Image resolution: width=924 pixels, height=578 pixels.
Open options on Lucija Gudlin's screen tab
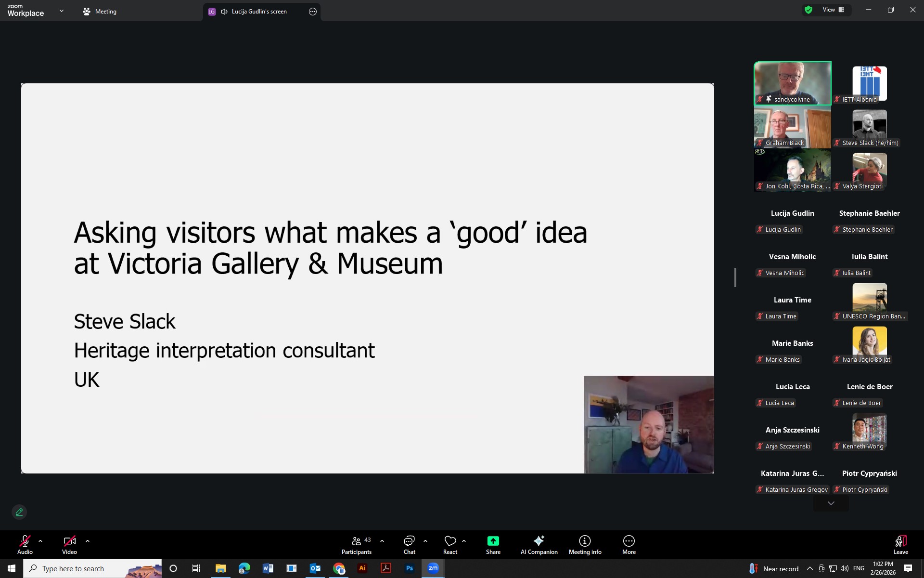tap(313, 12)
